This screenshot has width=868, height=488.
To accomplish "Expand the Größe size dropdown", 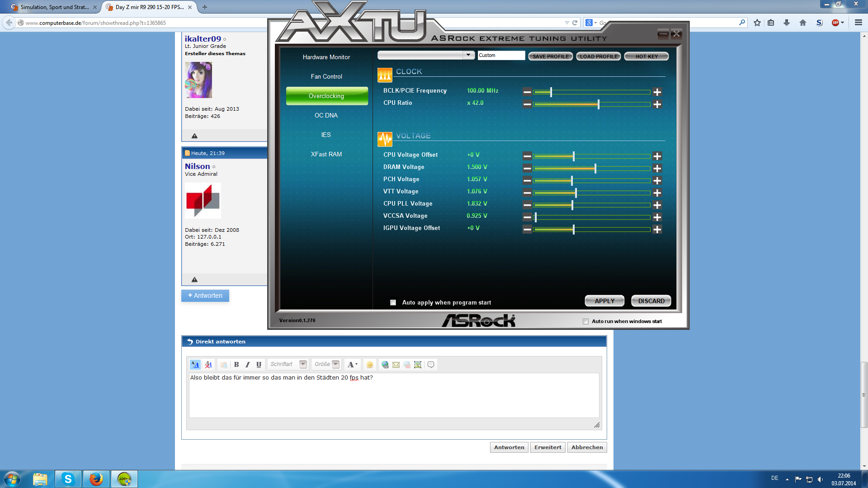I will click(x=335, y=364).
